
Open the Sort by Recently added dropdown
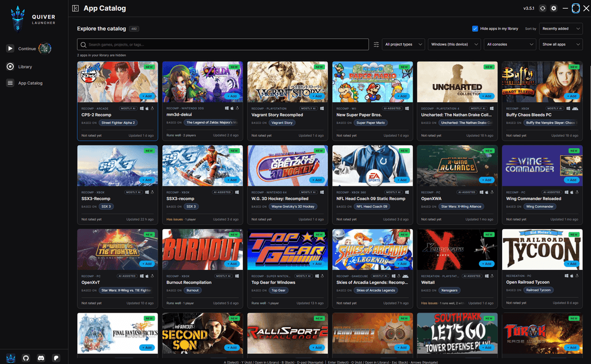tap(561, 29)
